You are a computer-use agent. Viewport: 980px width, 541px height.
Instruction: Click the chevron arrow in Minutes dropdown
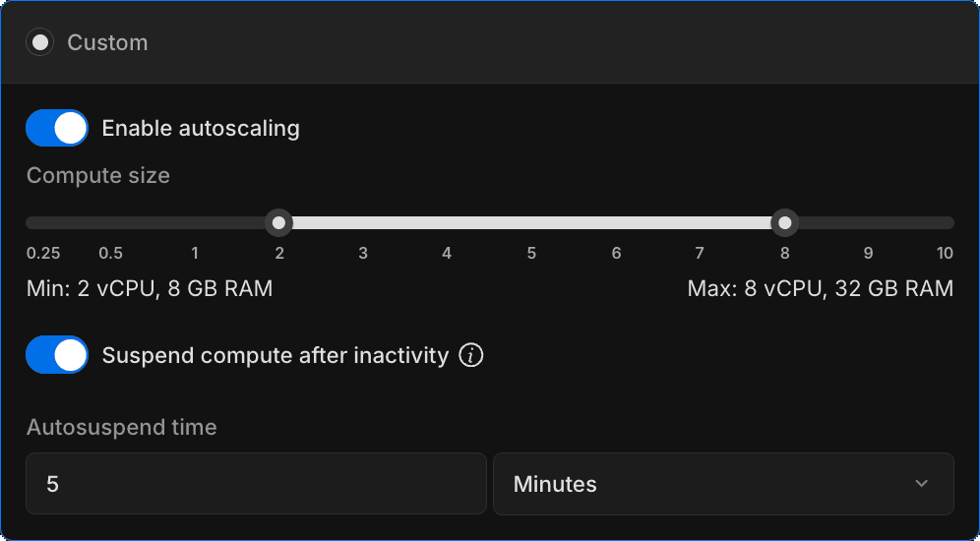pyautogui.click(x=921, y=484)
